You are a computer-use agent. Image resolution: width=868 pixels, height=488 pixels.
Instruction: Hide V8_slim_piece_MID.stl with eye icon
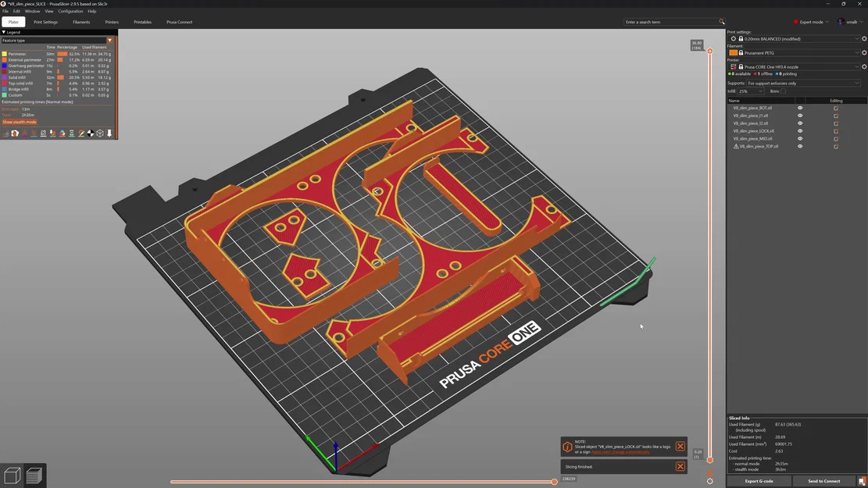pos(800,139)
